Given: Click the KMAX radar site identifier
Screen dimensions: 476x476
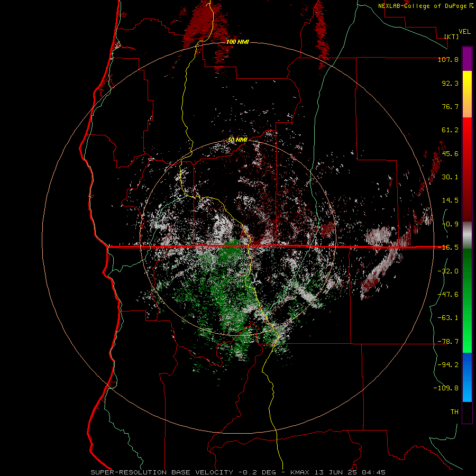Looking at the screenshot, I should [x=300, y=472].
